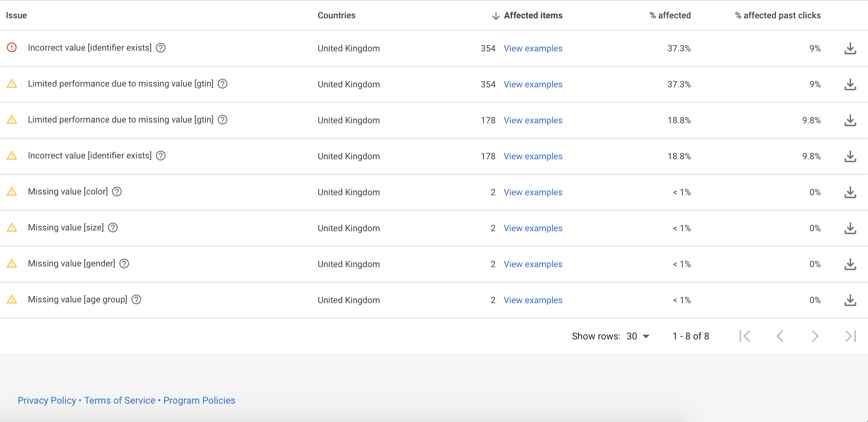
Task: Jump to first page of results
Action: tap(745, 336)
